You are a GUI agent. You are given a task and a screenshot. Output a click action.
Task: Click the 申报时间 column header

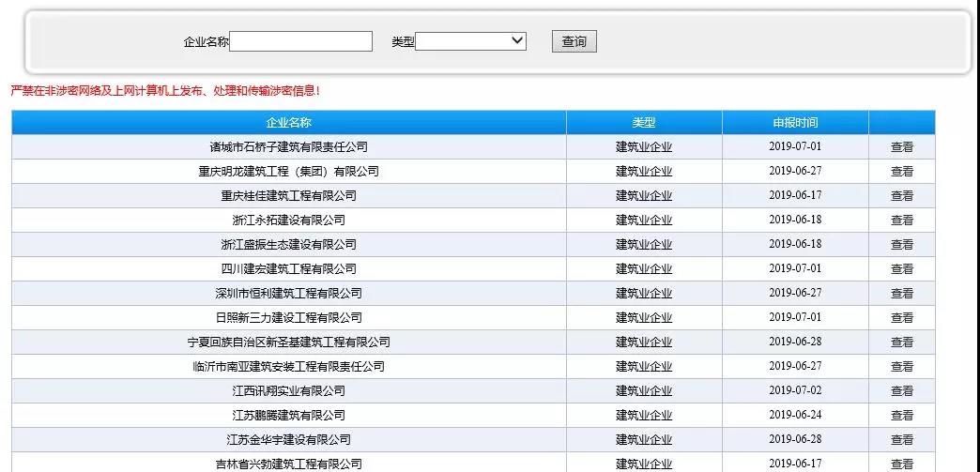pos(794,123)
